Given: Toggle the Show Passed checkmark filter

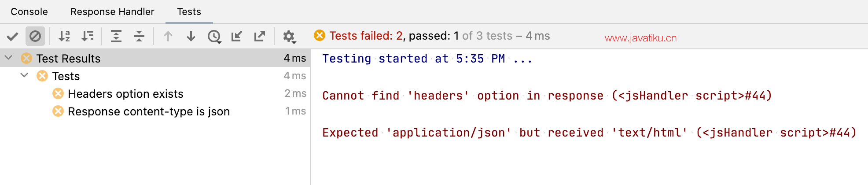Looking at the screenshot, I should [x=12, y=36].
